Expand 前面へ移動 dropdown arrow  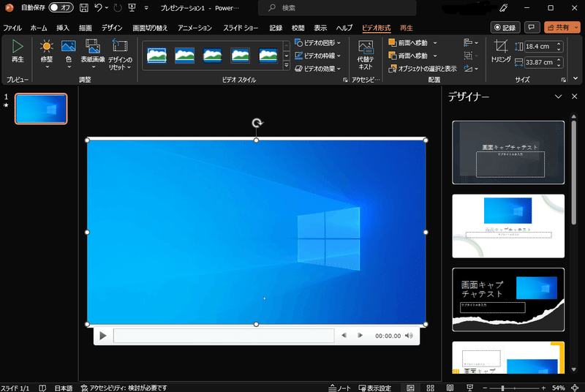(435, 43)
